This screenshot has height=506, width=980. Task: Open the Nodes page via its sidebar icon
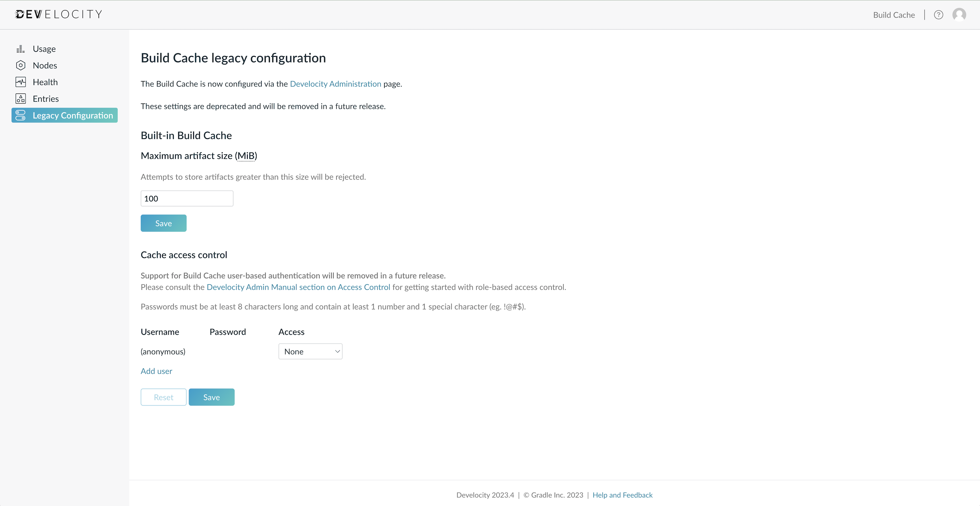click(21, 65)
